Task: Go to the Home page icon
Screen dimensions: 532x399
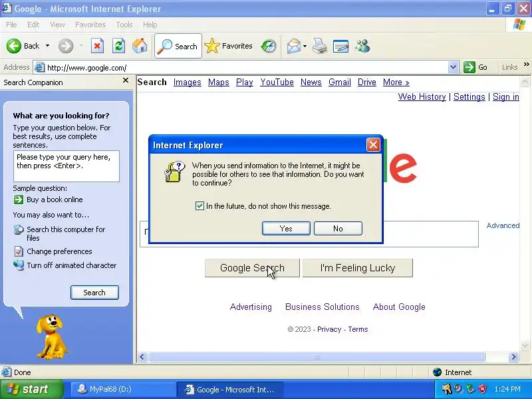Action: click(x=140, y=46)
